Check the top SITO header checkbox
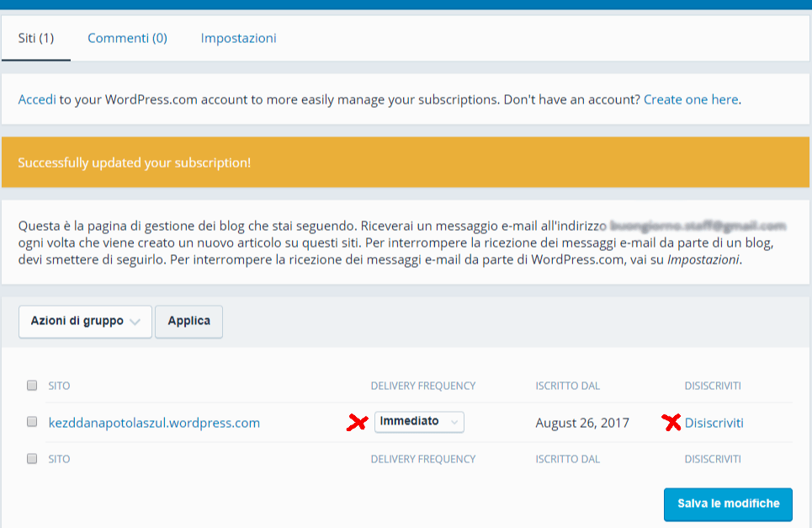 point(32,386)
